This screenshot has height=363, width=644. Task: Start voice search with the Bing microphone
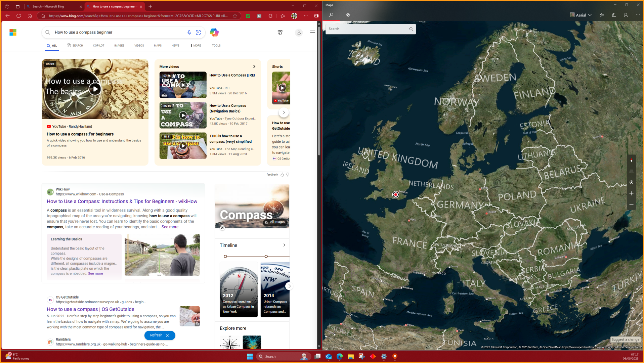[x=189, y=32]
